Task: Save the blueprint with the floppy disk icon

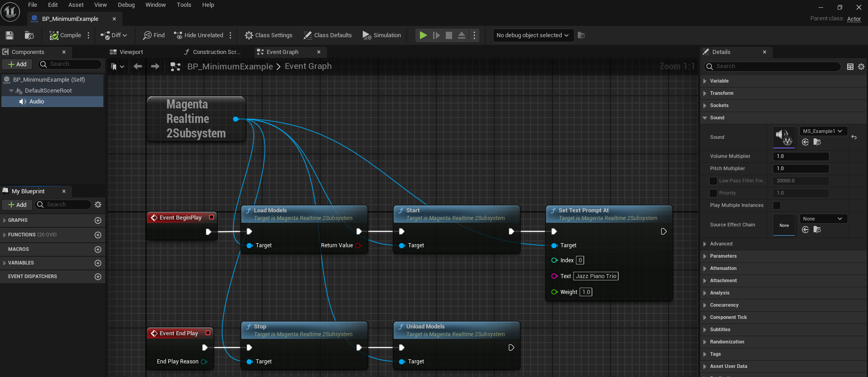Action: tap(10, 35)
